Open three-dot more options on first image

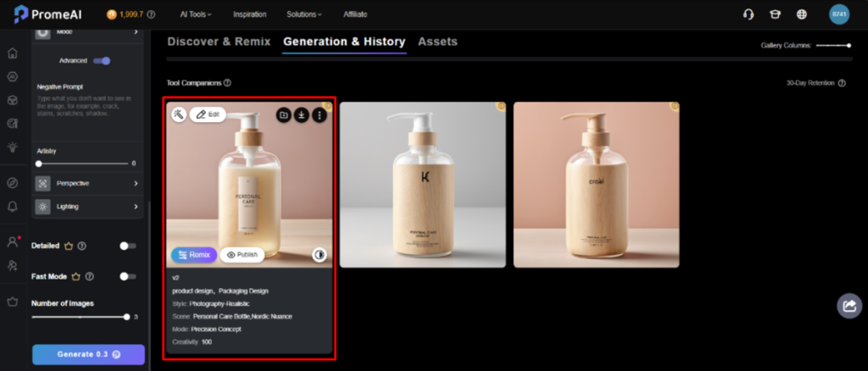(319, 114)
